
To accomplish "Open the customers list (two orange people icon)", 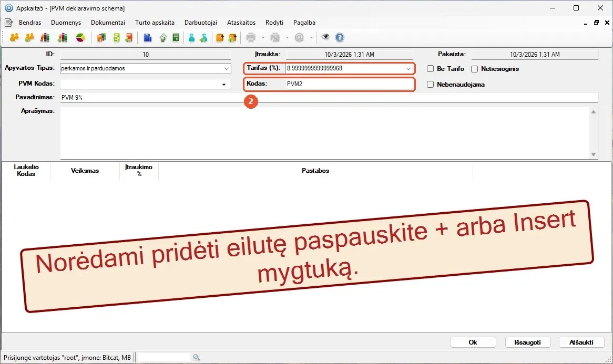I will 15,37.
